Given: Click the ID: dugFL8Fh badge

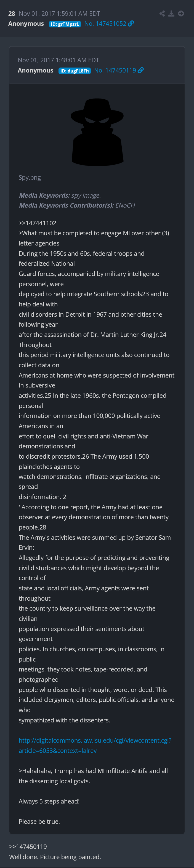Looking at the screenshot, I should 74,71.
